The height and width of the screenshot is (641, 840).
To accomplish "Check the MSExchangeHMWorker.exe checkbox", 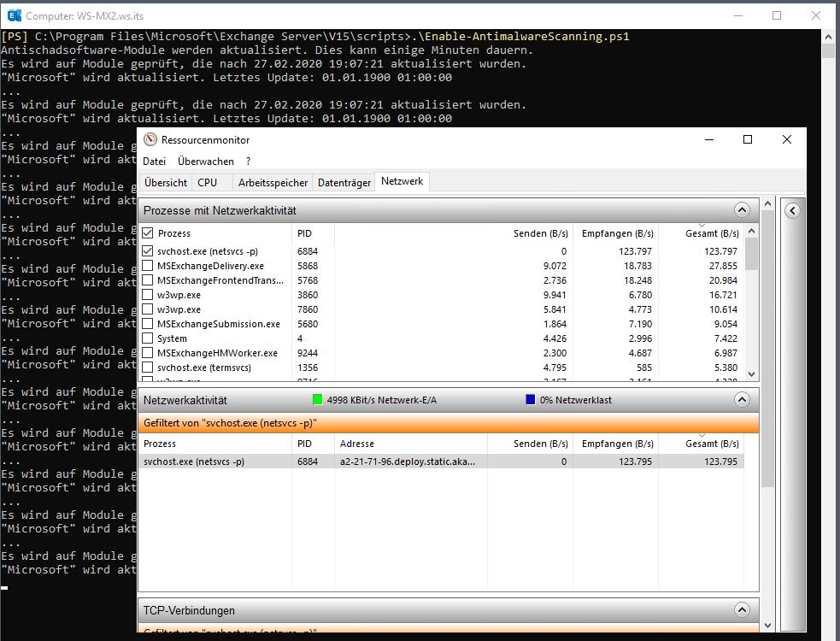I will click(x=148, y=353).
